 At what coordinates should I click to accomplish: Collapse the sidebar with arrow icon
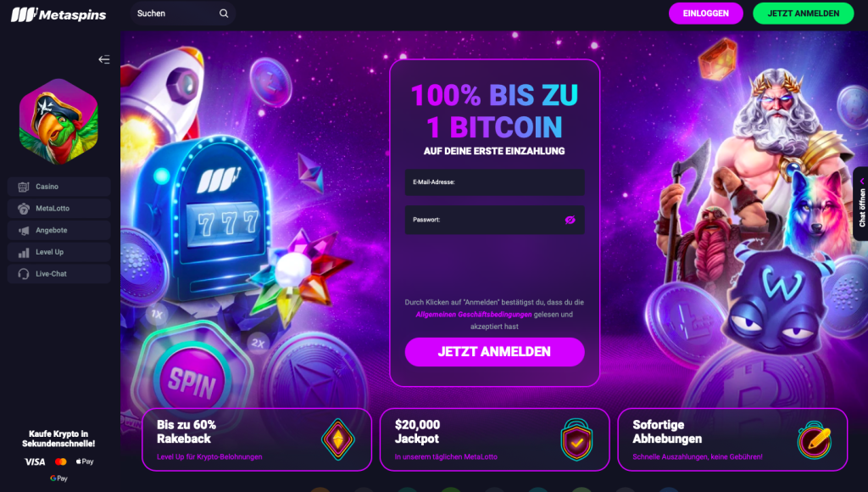coord(104,59)
